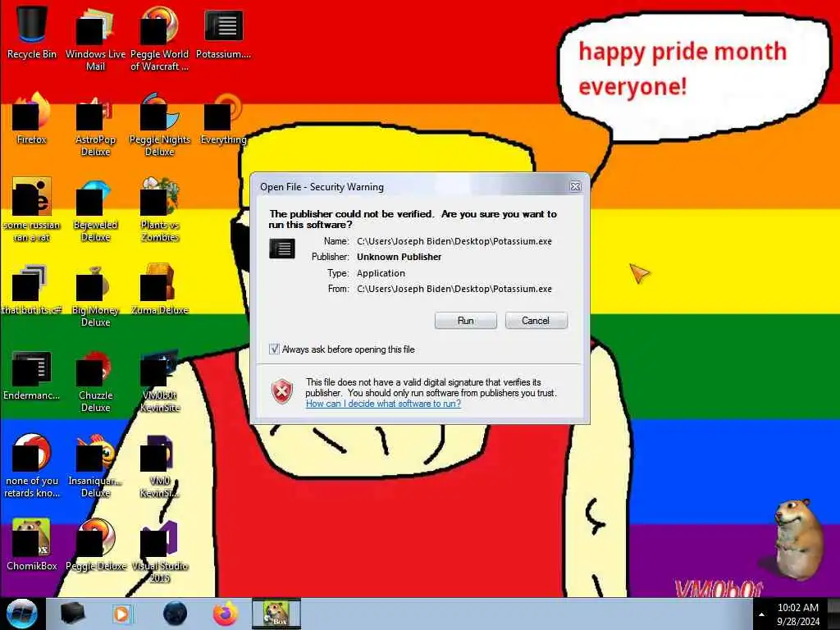840x630 pixels.
Task: Open the dark globe taskbar icon
Action: click(175, 614)
